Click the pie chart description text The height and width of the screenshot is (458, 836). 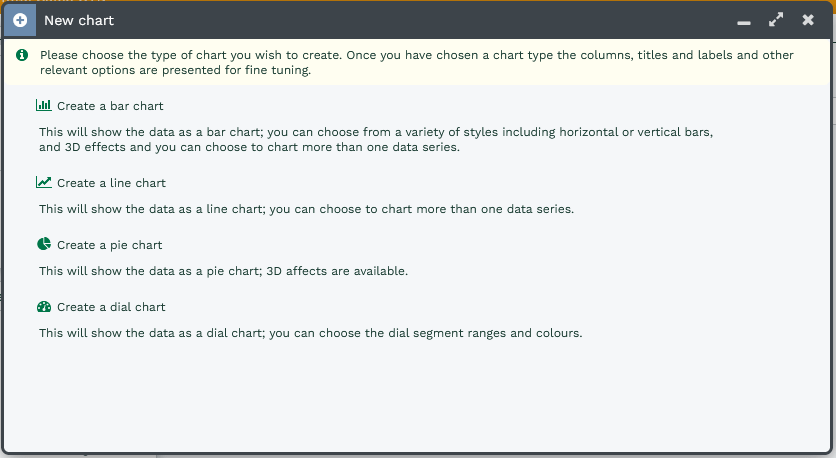[x=224, y=271]
